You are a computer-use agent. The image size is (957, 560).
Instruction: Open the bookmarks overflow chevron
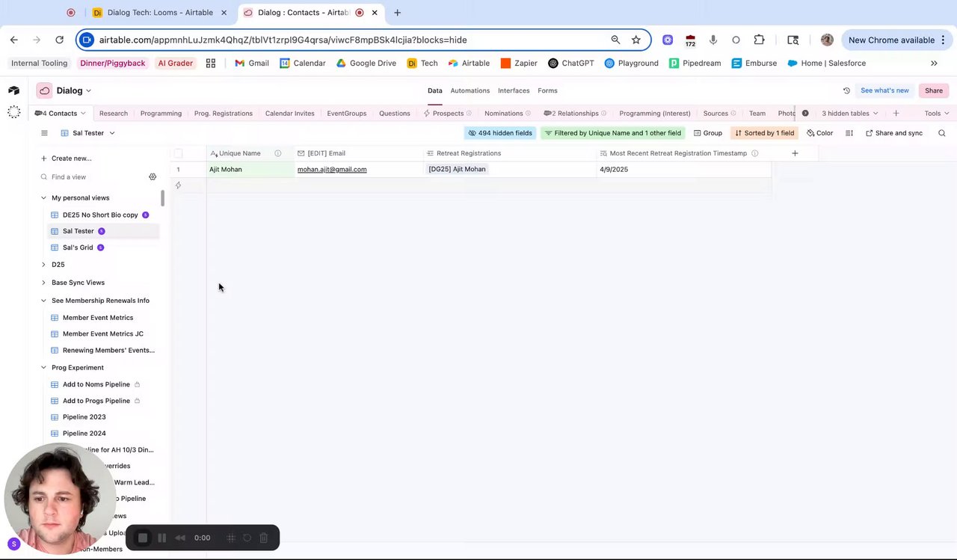click(934, 64)
